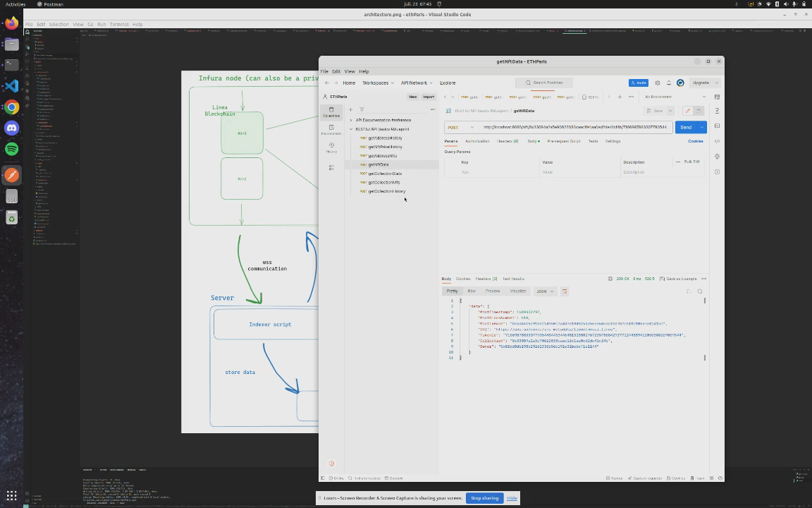The width and height of the screenshot is (812, 508).
Task: Open the API Network dropdown
Action: pyautogui.click(x=417, y=83)
